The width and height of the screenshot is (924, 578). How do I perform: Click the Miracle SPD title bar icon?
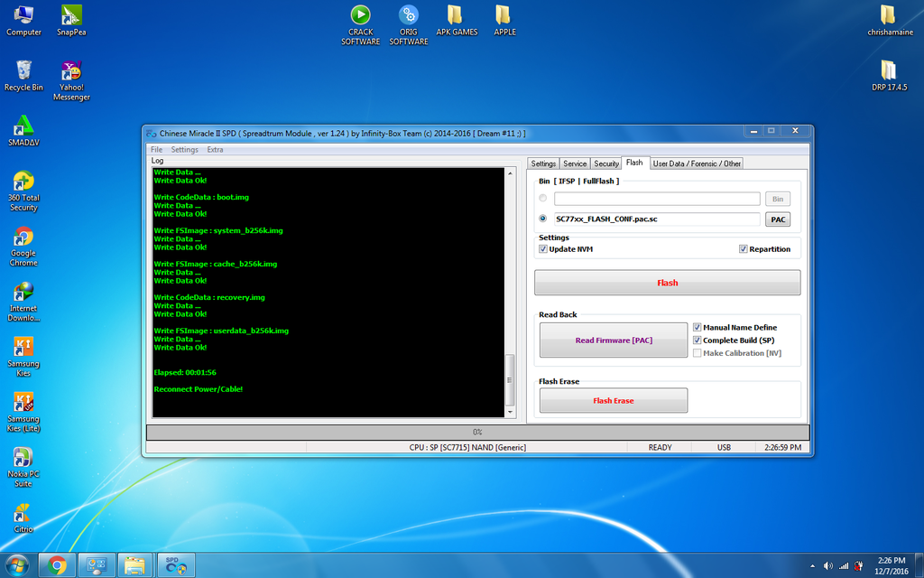pyautogui.click(x=151, y=134)
